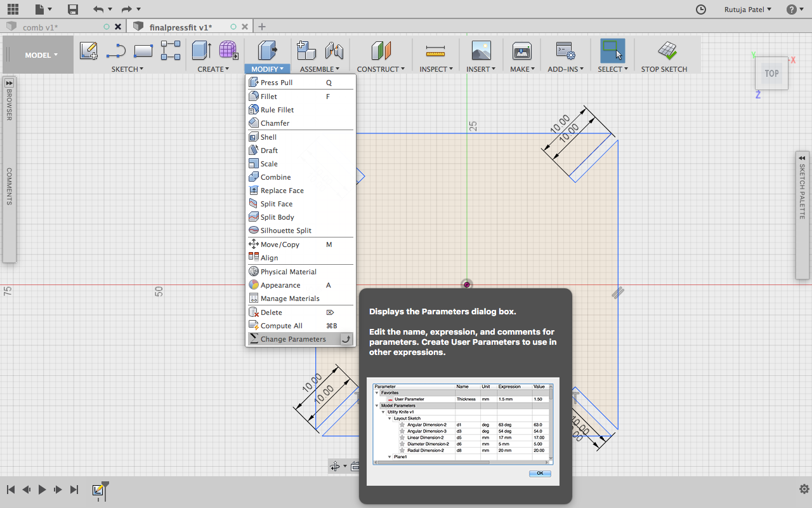Choose Move/Copy menu item
Image resolution: width=812 pixels, height=508 pixels.
pos(301,244)
